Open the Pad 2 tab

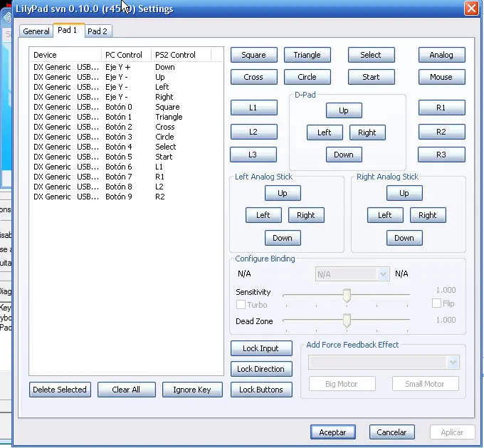(x=98, y=31)
